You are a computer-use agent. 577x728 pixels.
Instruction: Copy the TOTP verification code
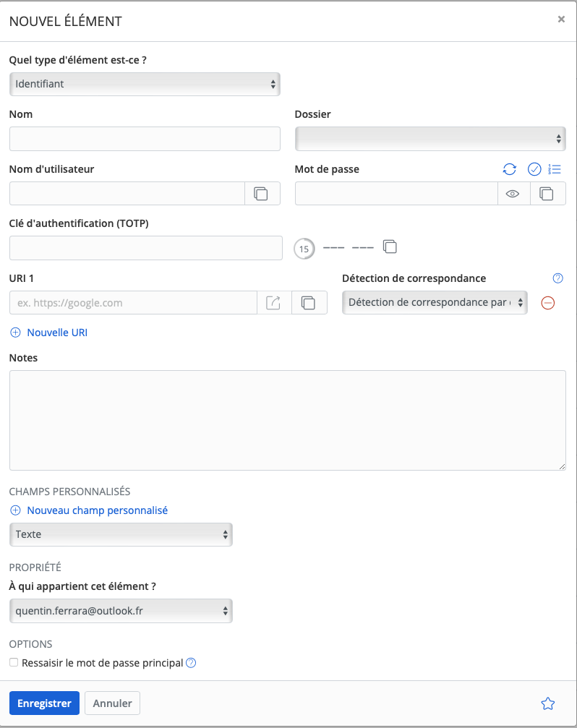click(390, 247)
